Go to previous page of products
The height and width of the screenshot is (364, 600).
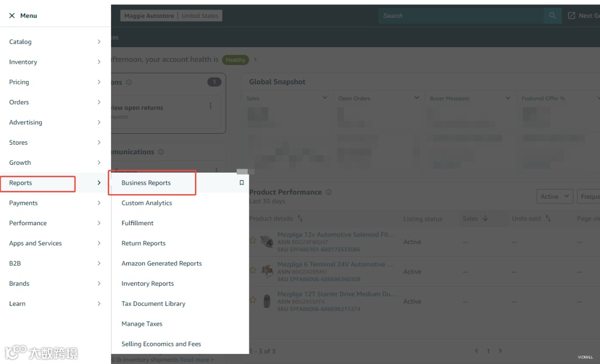[x=477, y=351]
